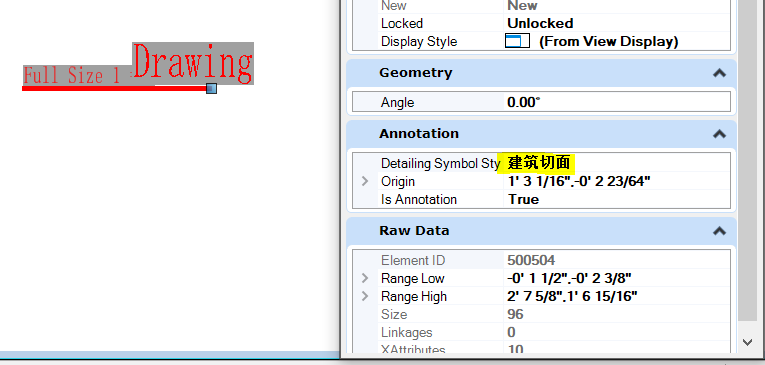Click the Is Annotation property label

pos(419,200)
